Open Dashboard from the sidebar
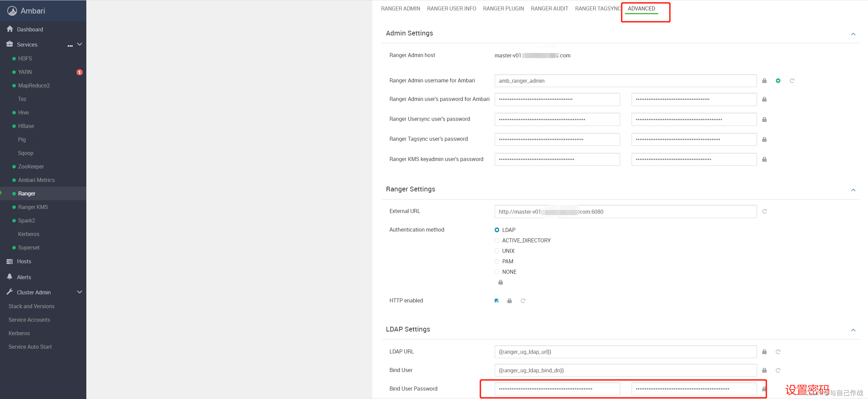This screenshot has height=399, width=868. tap(30, 29)
